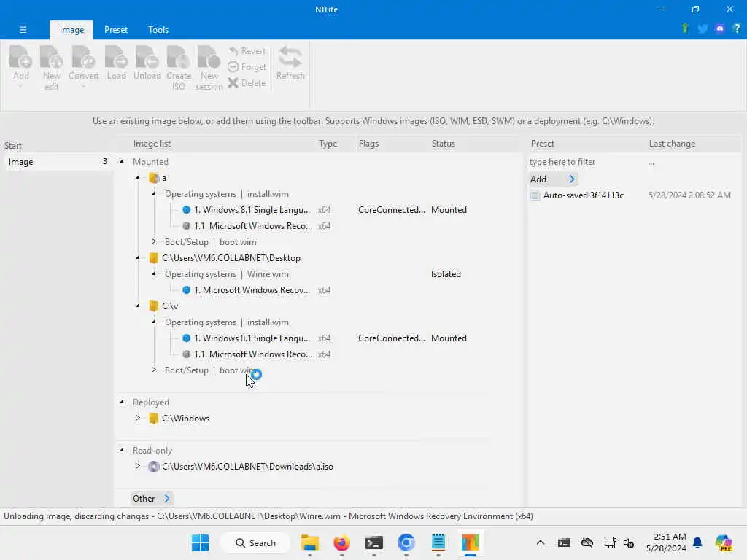The height and width of the screenshot is (560, 747).
Task: Expand the a.iso read-only node
Action: pos(138,466)
